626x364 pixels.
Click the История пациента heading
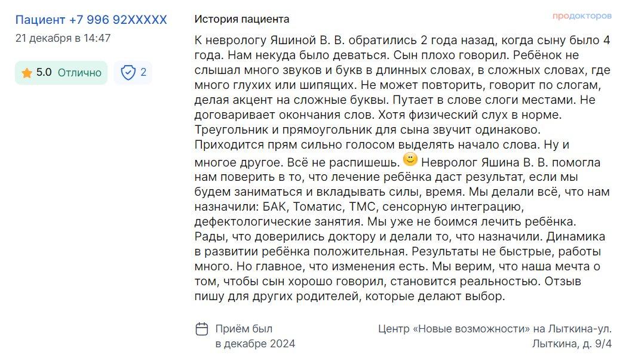point(242,19)
